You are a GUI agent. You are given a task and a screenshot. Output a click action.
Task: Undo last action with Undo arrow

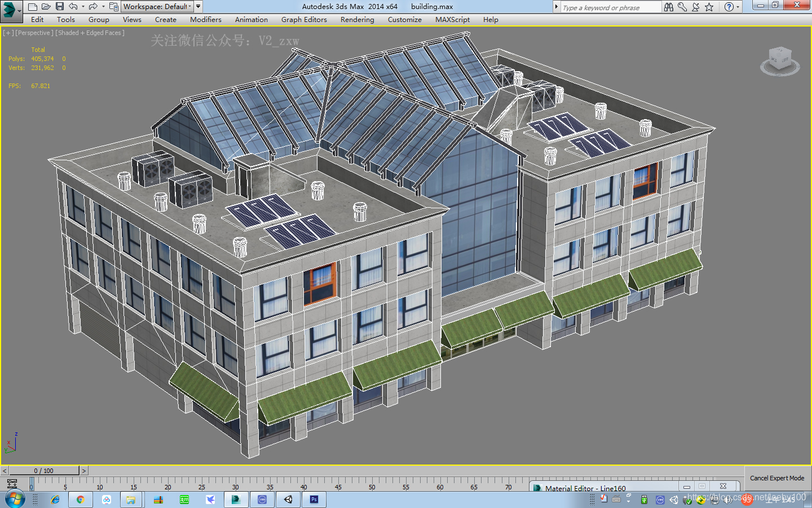pyautogui.click(x=73, y=7)
